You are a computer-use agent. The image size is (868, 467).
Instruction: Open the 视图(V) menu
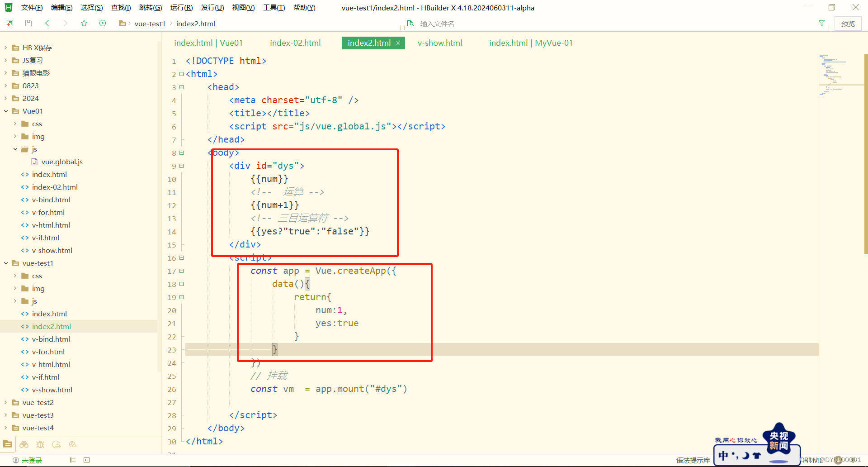tap(243, 8)
